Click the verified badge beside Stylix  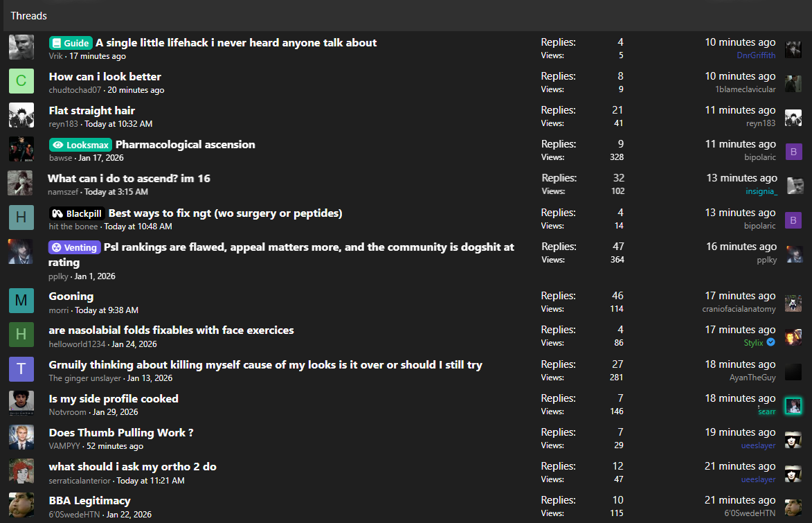tap(770, 342)
